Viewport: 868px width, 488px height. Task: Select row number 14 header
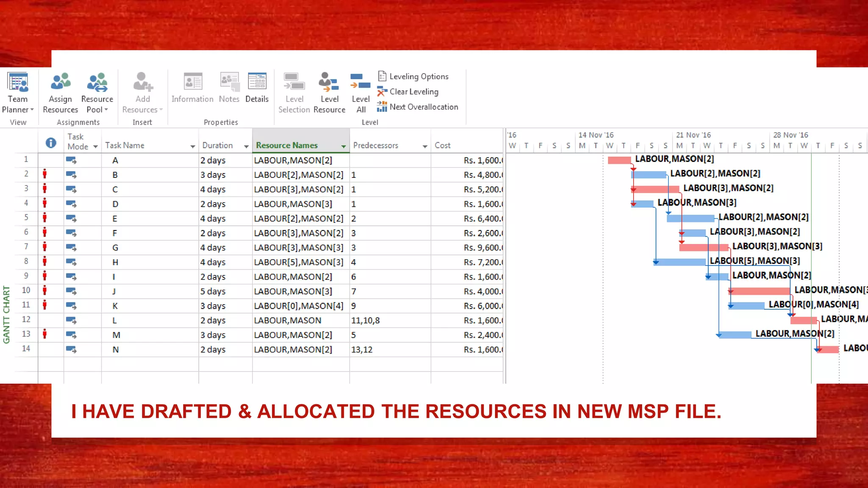click(26, 349)
